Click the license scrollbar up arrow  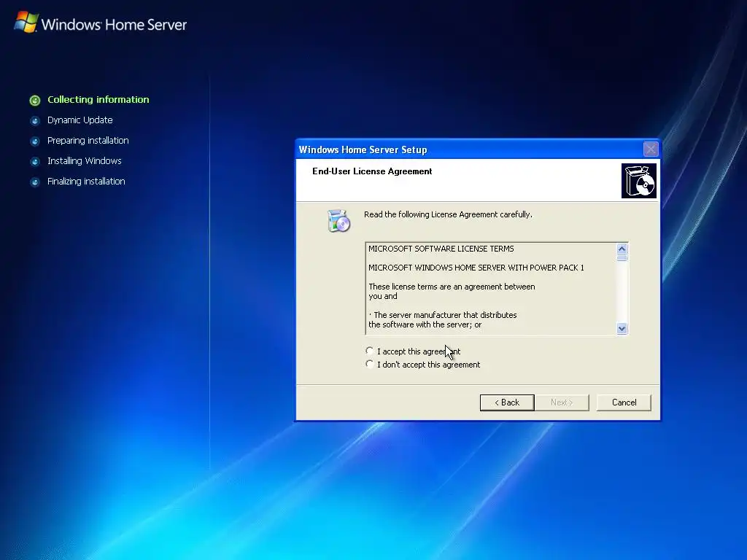[622, 249]
